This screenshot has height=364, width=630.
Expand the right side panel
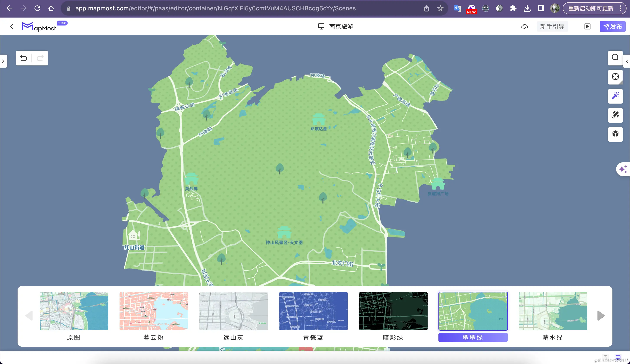coord(627,61)
